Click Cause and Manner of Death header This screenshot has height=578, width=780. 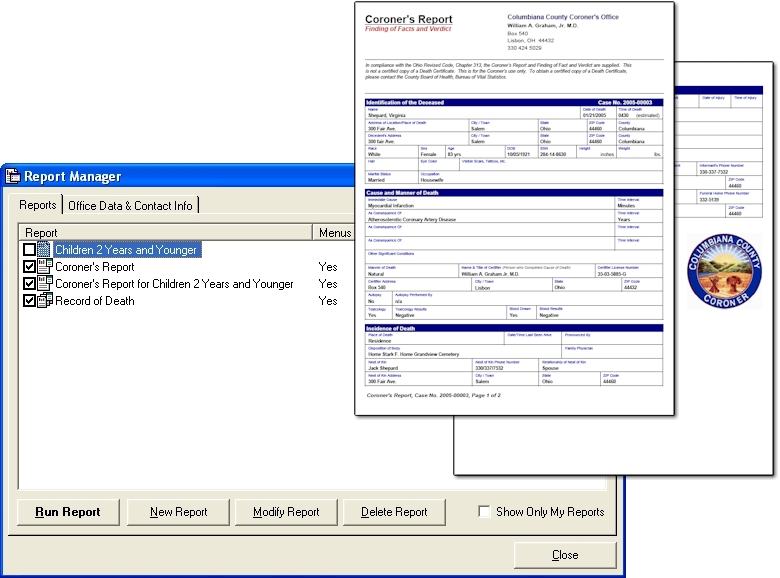[514, 193]
